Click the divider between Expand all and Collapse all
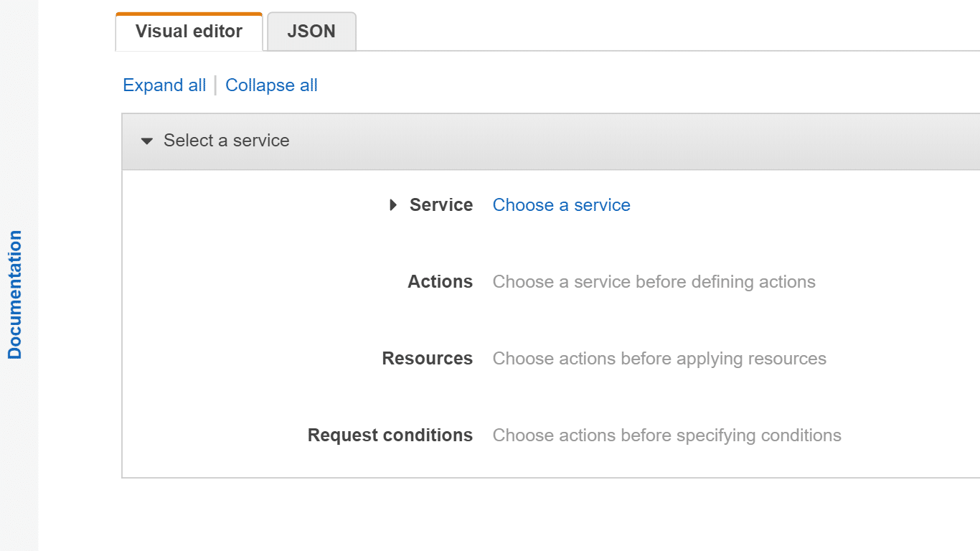This screenshot has width=980, height=551. (x=216, y=85)
